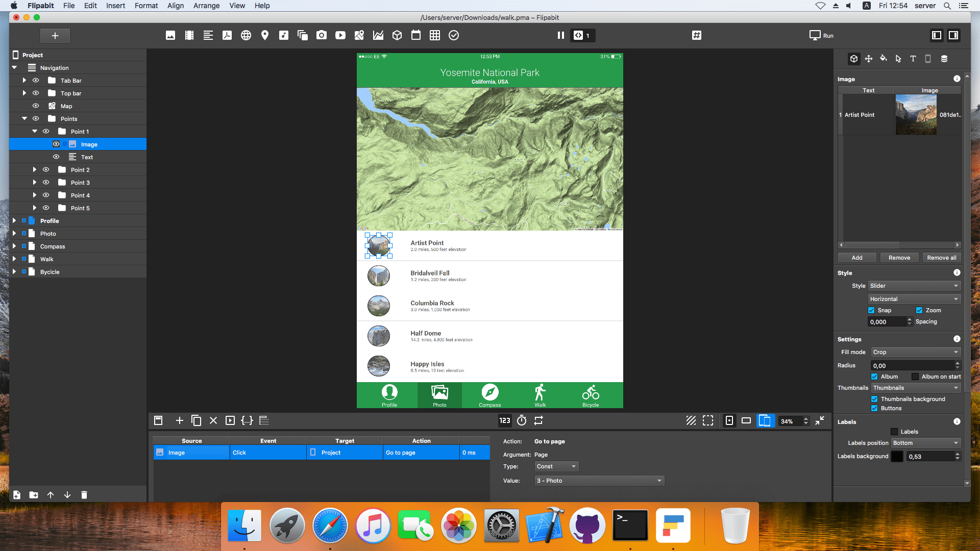Open the Style Slider dropdown

point(915,286)
